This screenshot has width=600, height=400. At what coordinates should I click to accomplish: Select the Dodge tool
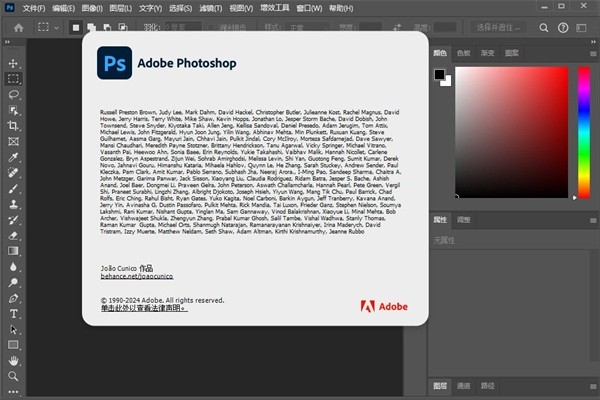13,282
